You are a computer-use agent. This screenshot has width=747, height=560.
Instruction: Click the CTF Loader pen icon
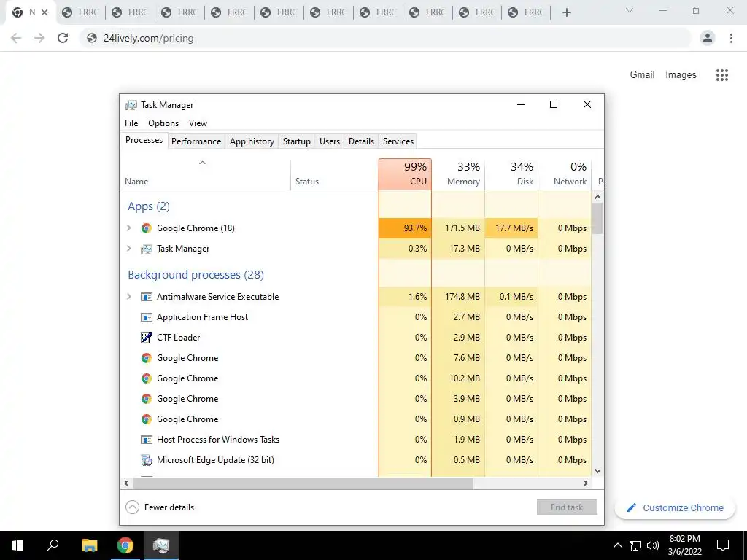point(146,338)
